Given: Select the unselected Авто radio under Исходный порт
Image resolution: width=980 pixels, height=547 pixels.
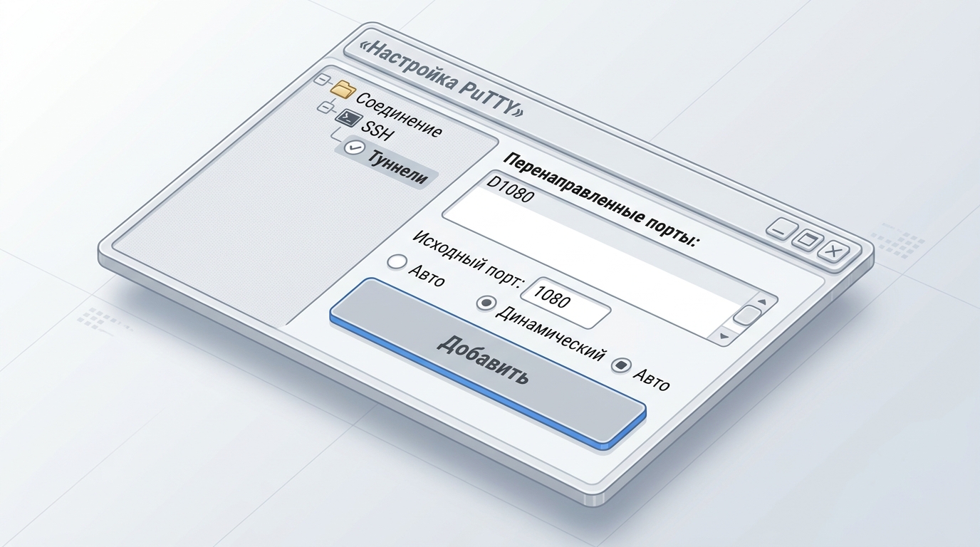Looking at the screenshot, I should [396, 261].
